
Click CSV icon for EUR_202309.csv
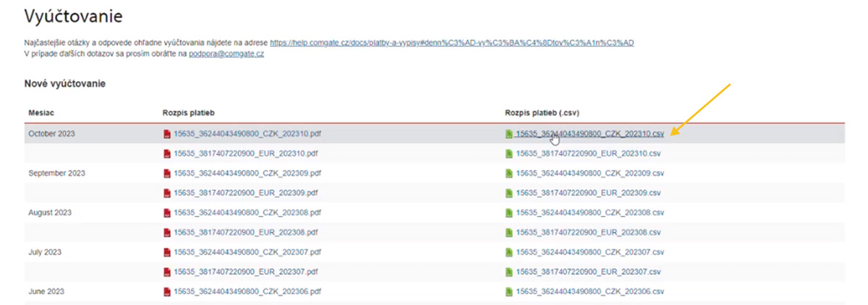[510, 193]
